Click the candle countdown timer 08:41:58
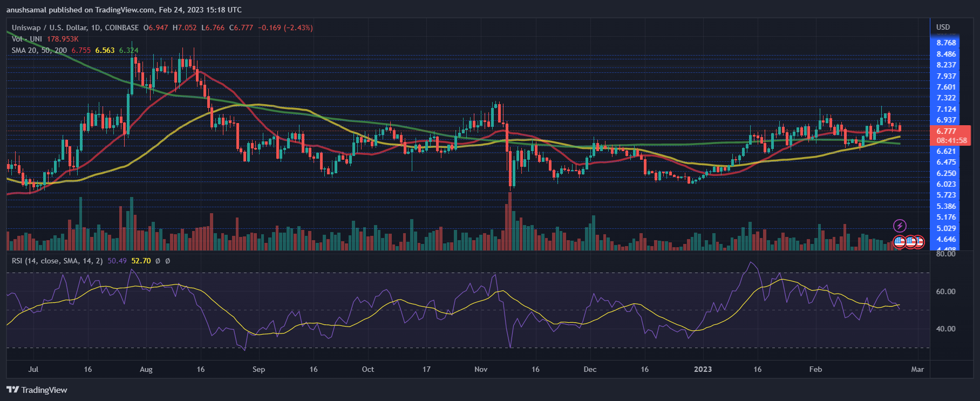The height and width of the screenshot is (401, 980). pos(951,140)
